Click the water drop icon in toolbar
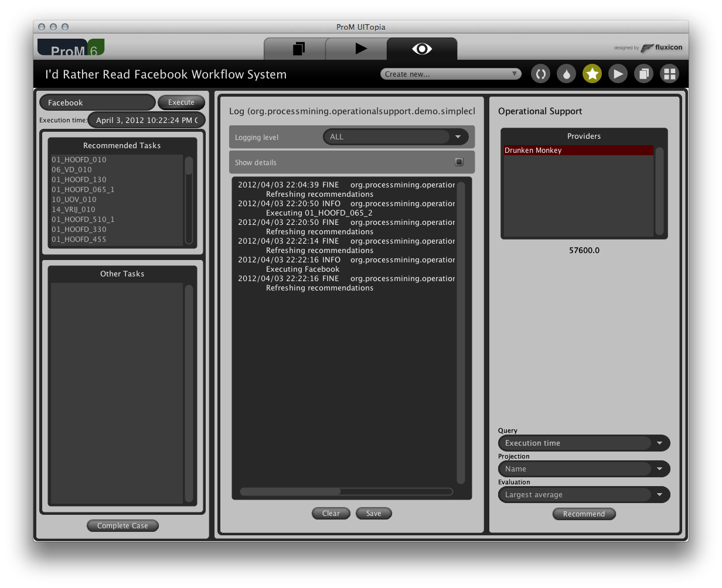This screenshot has width=722, height=588. pyautogui.click(x=566, y=74)
